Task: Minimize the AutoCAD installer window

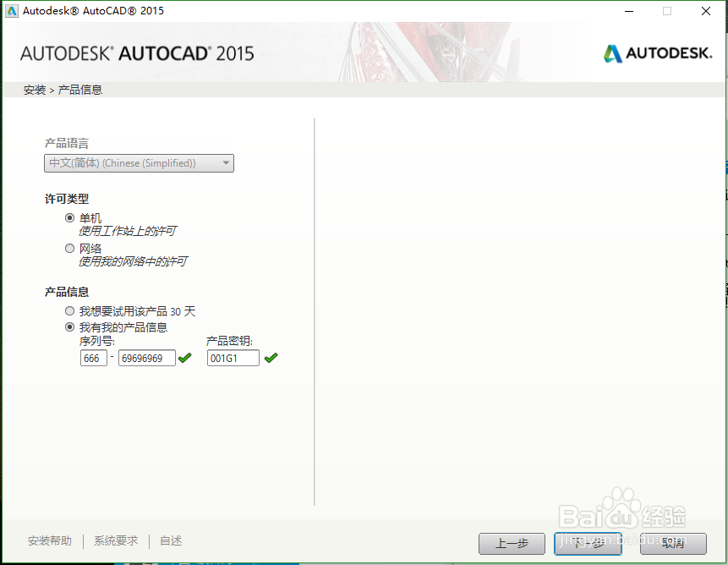Action: point(629,11)
